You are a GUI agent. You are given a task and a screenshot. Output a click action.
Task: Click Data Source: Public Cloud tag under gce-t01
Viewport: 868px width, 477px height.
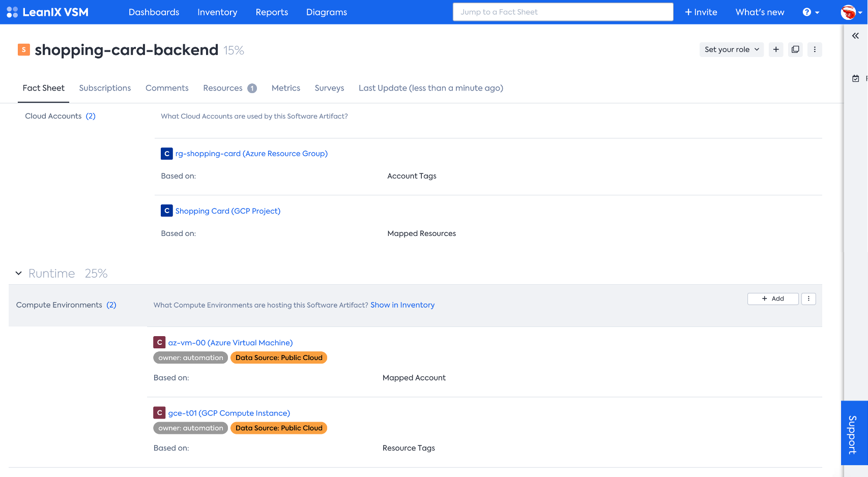tap(279, 428)
